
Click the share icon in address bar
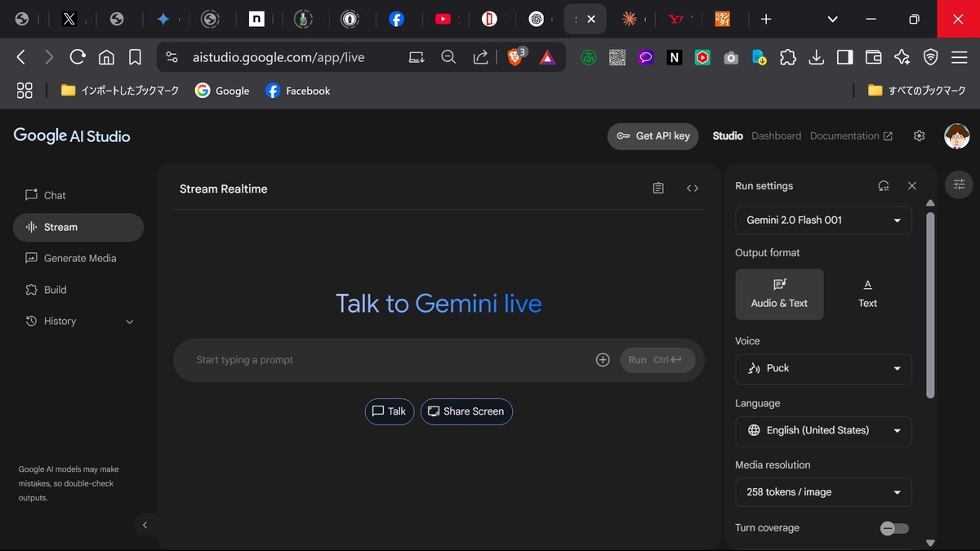[x=480, y=57]
